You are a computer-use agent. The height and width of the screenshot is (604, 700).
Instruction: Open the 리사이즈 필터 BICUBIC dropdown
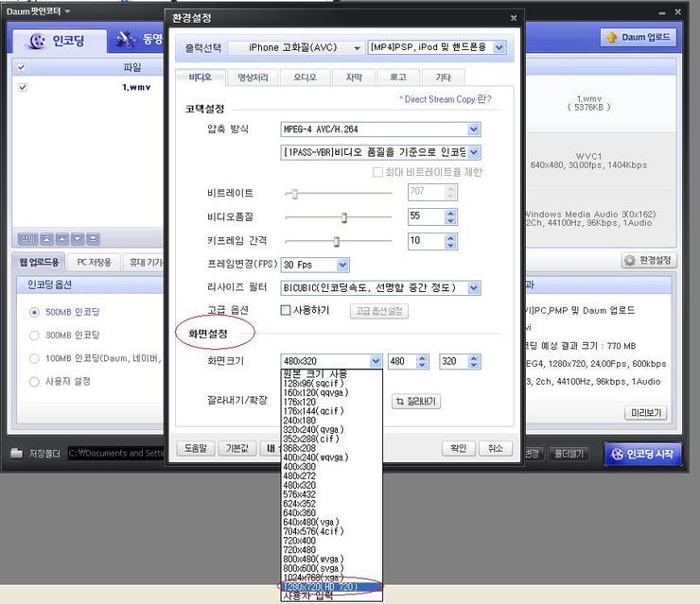tap(474, 287)
